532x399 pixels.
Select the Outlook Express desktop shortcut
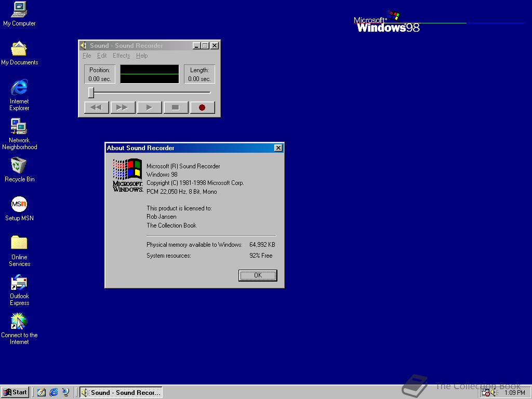pyautogui.click(x=19, y=290)
